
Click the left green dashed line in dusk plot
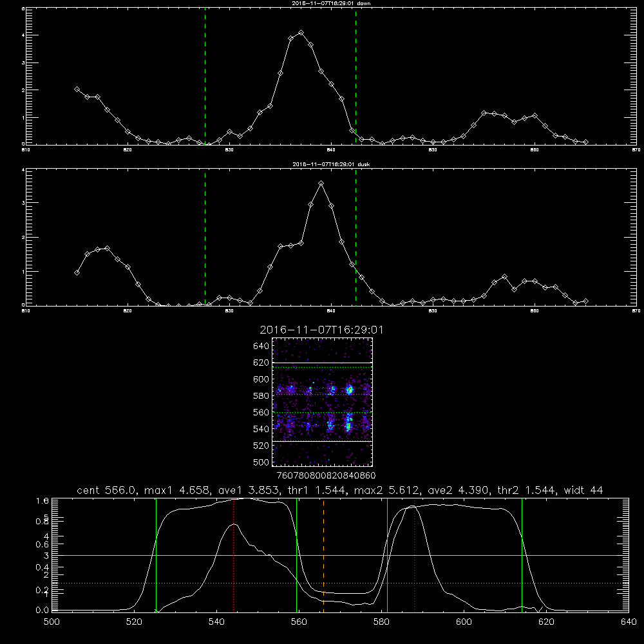coord(205,237)
